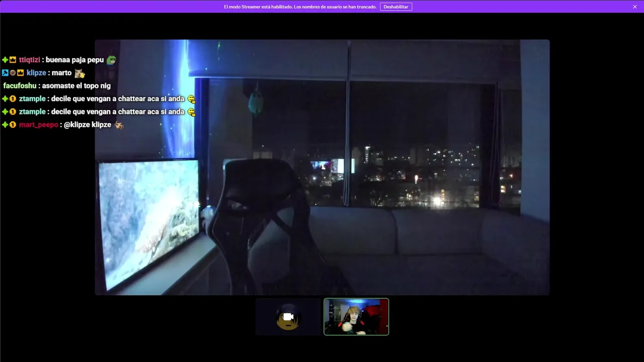Click username ttiqtizi in chat
The height and width of the screenshot is (362, 644).
30,60
